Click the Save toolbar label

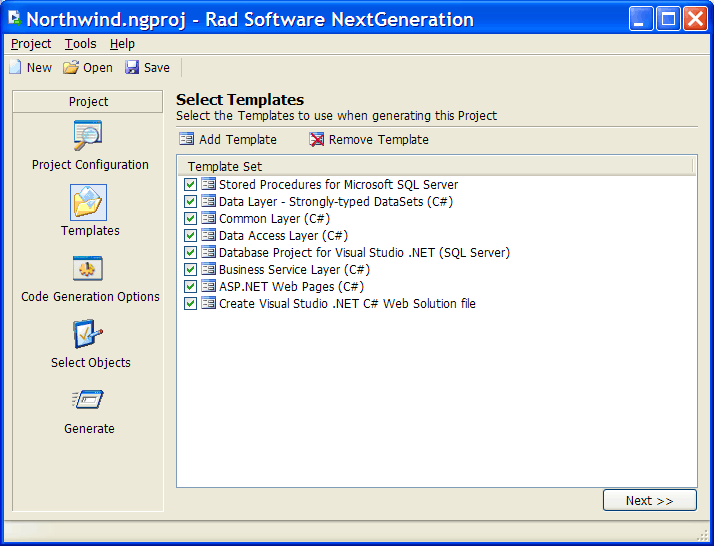157,67
